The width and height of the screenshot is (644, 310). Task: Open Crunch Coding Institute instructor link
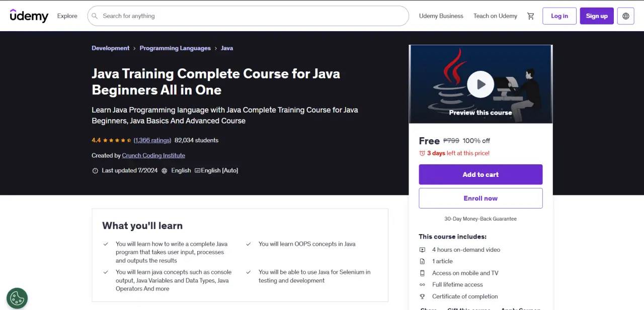(x=153, y=156)
